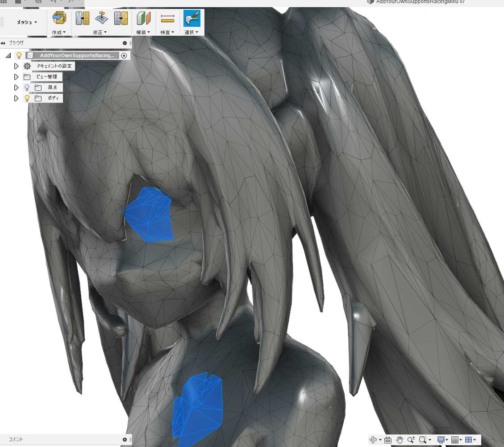Click the Look At icon

(388, 439)
